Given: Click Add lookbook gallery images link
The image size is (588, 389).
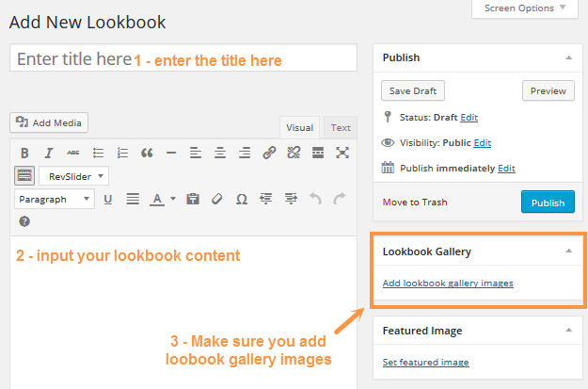Looking at the screenshot, I should coord(448,284).
